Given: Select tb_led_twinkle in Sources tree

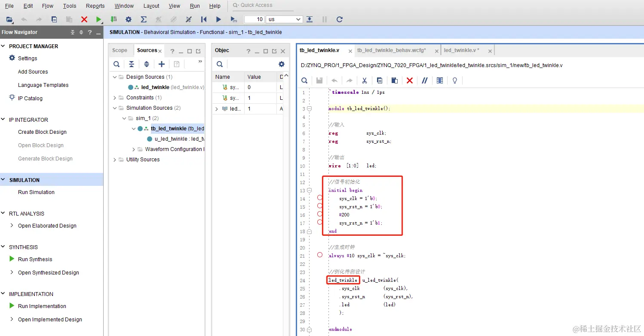Looking at the screenshot, I should click(169, 129).
